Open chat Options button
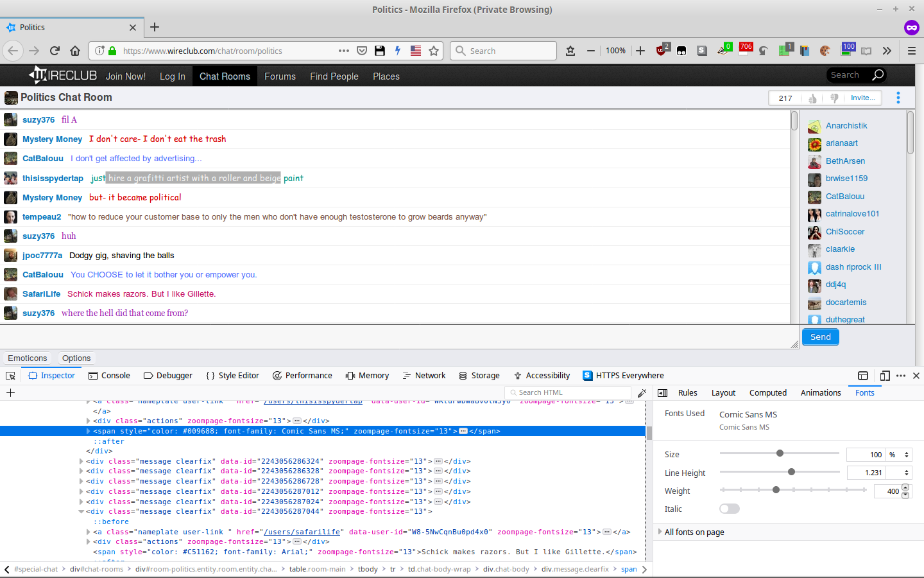 click(x=76, y=358)
